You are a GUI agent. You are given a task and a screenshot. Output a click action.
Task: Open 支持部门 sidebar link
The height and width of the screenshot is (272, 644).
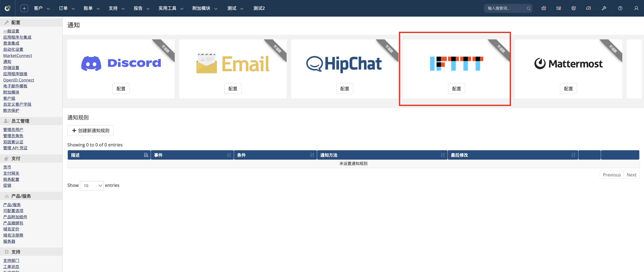pos(11,261)
